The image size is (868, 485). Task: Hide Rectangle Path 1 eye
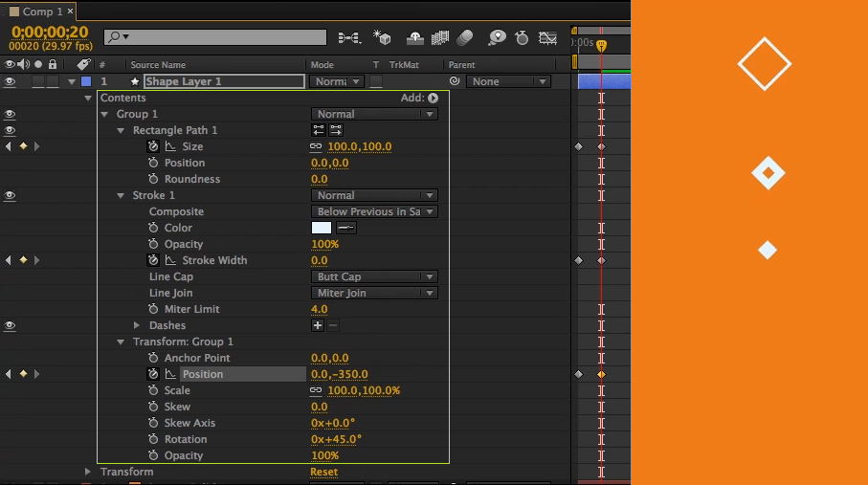pos(10,130)
